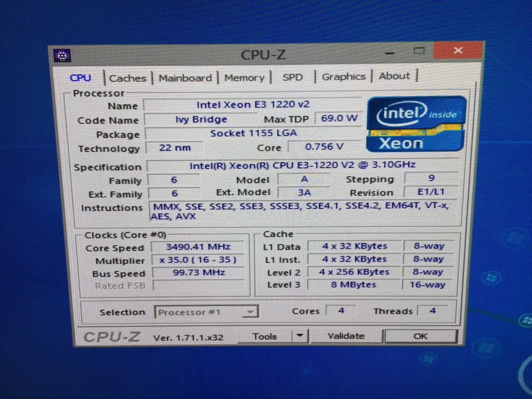Open the Mainboard tab
532x399 pixels.
point(185,78)
